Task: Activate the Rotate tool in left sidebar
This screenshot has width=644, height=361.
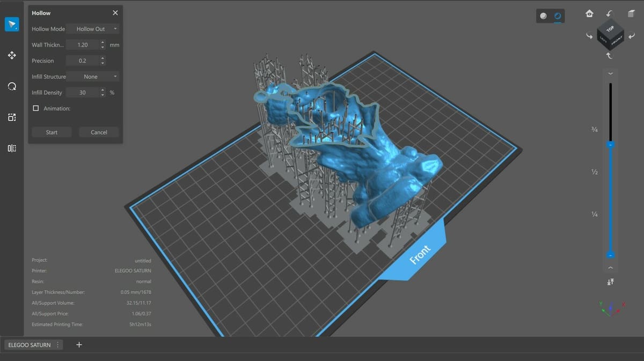Action: click(x=12, y=86)
